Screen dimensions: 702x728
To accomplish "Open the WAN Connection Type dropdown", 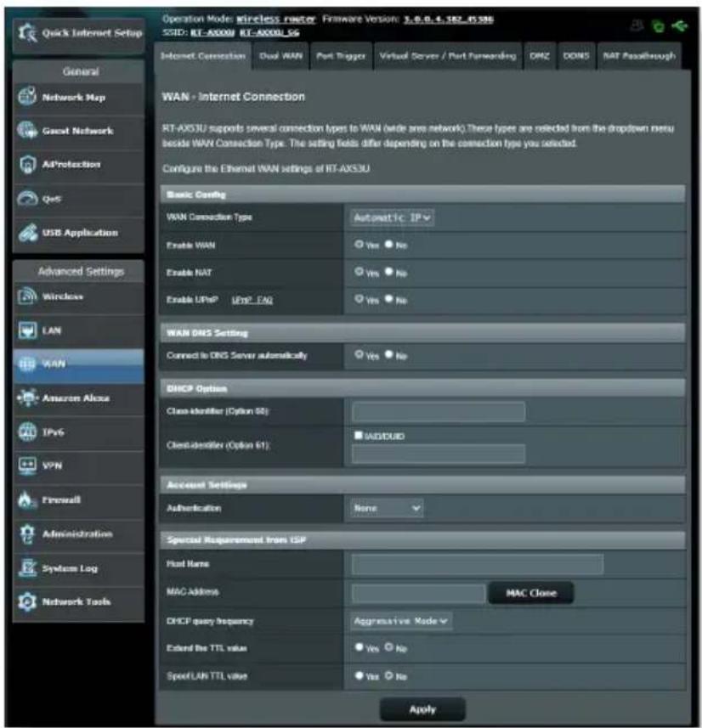I will point(392,217).
